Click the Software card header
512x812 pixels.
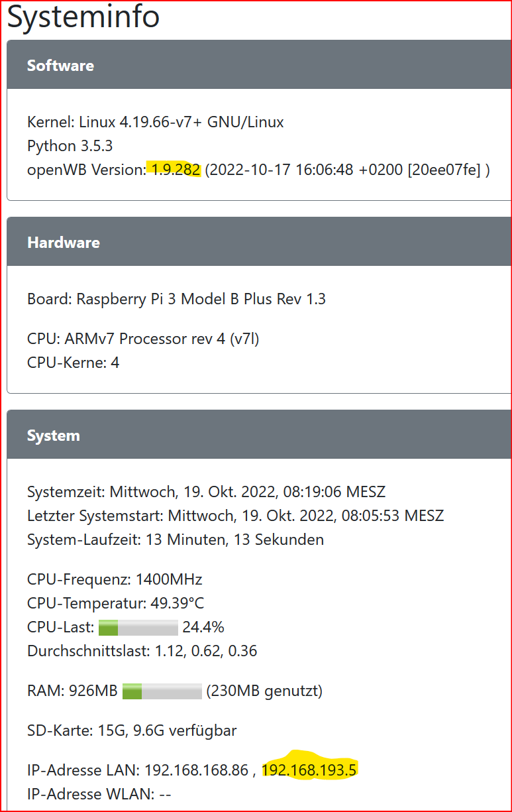(258, 65)
